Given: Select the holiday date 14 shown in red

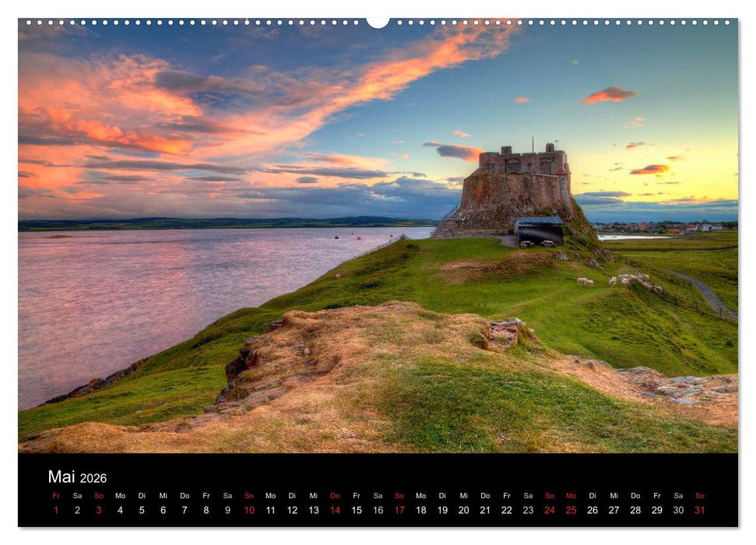Looking at the screenshot, I should (333, 511).
